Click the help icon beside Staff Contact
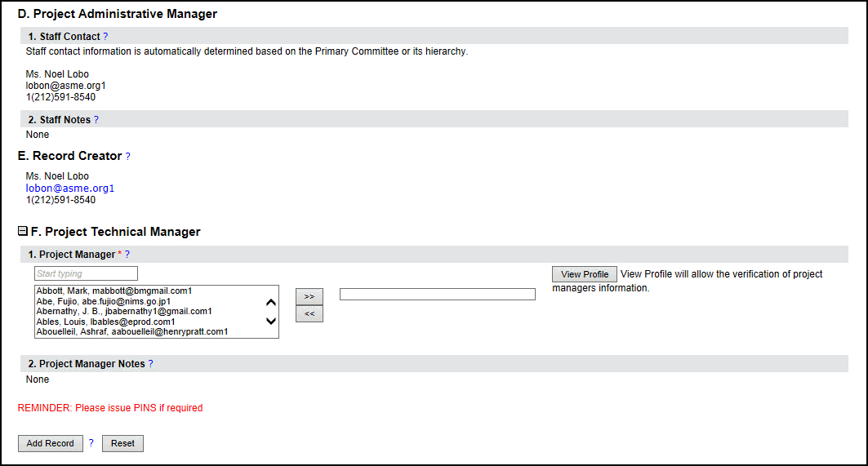This screenshot has width=868, height=466. click(x=105, y=37)
